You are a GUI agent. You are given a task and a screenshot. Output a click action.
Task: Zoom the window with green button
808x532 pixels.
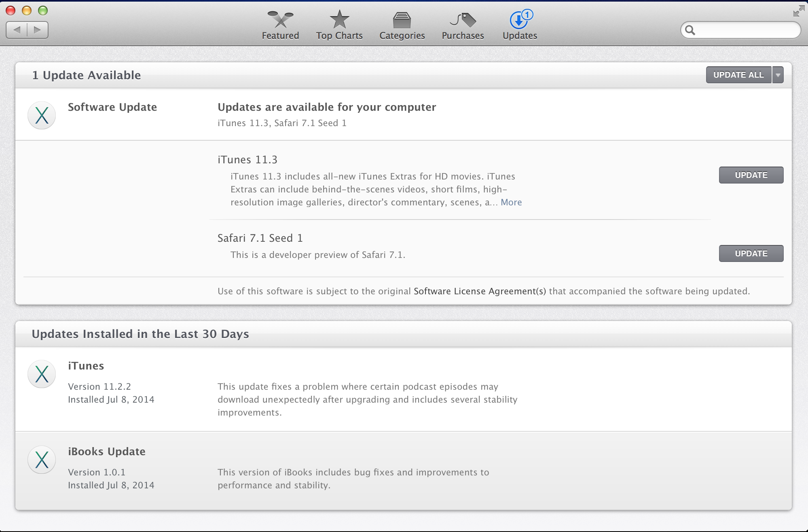point(43,10)
